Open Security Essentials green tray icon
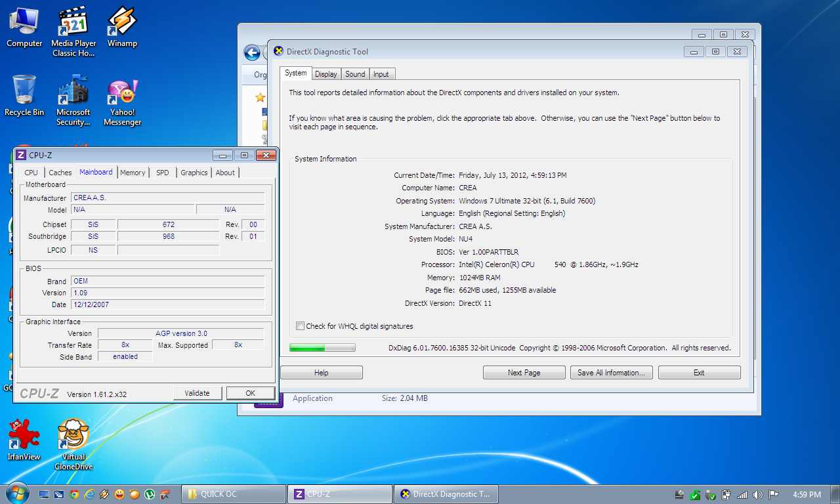 [695, 494]
